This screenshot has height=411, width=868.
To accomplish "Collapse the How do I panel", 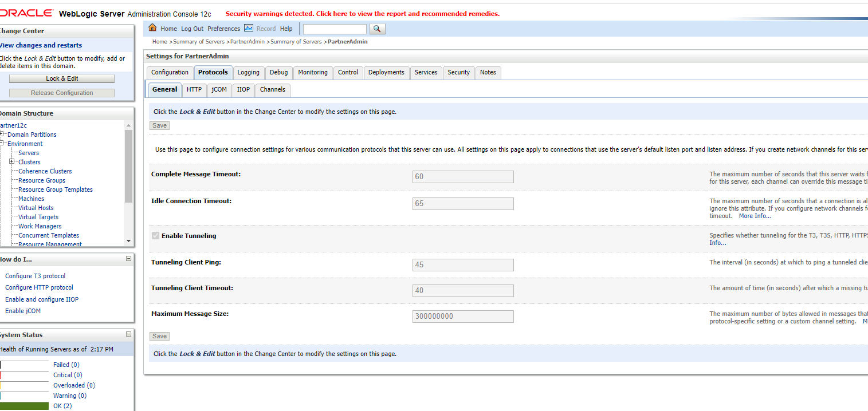I will click(x=128, y=259).
